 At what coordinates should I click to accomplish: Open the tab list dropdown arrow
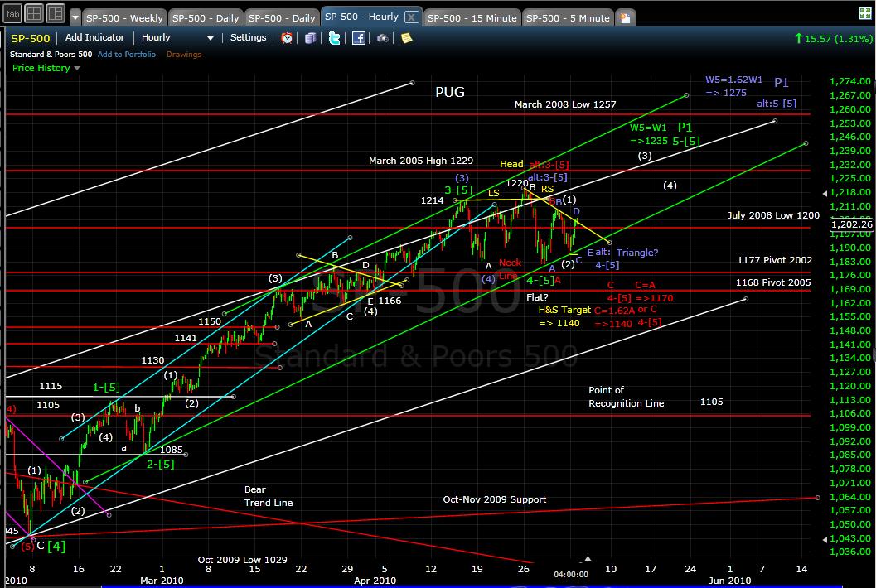coord(75,17)
